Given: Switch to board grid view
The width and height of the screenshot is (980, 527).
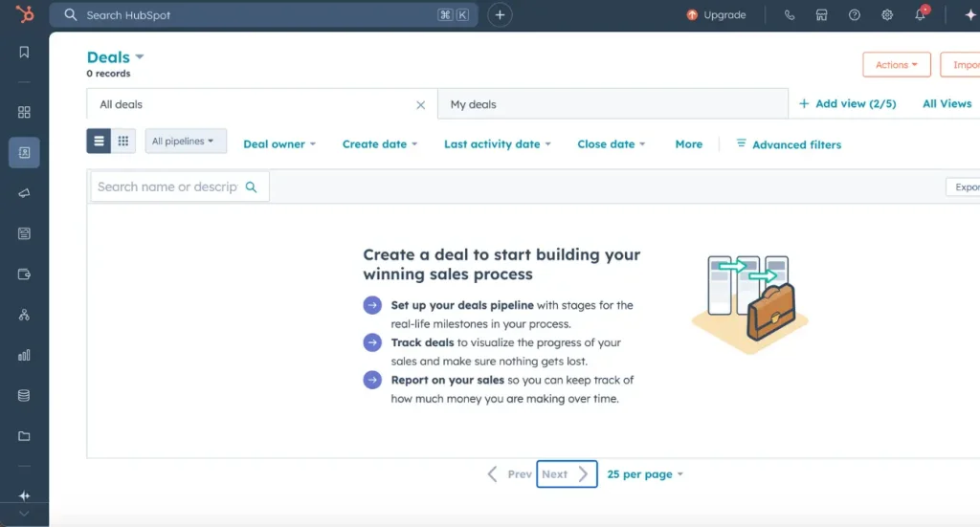Looking at the screenshot, I should tap(123, 142).
